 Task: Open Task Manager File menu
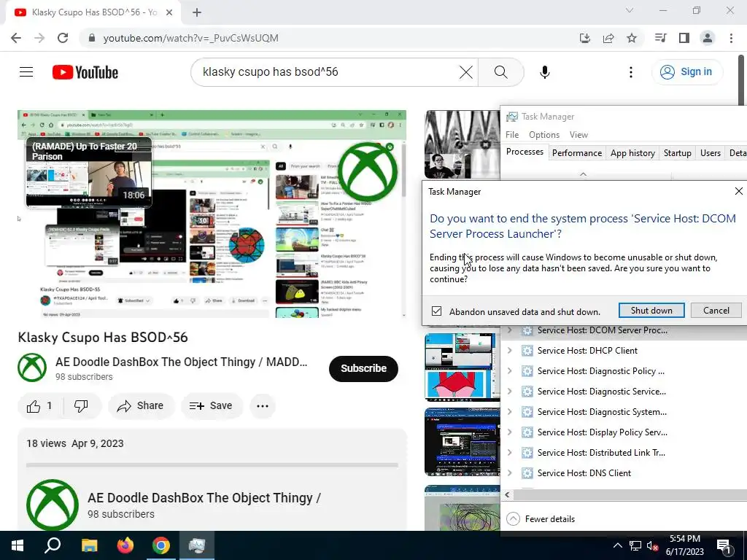(512, 135)
